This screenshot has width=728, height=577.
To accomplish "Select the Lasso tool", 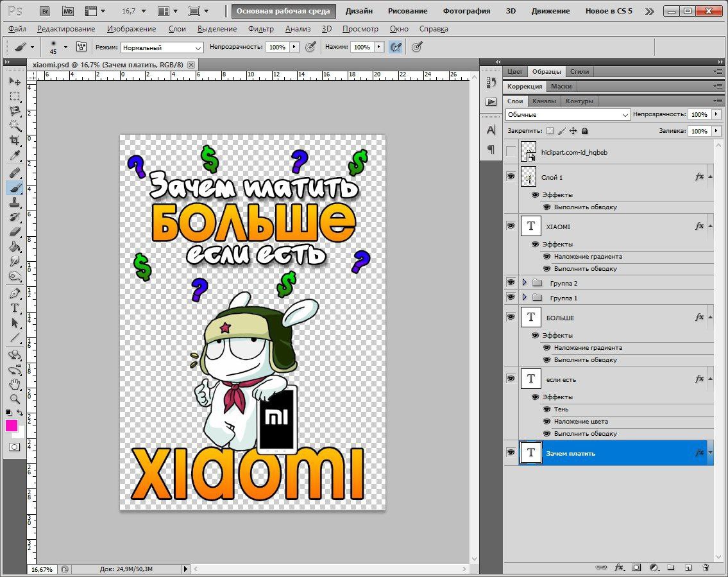I will [x=14, y=111].
